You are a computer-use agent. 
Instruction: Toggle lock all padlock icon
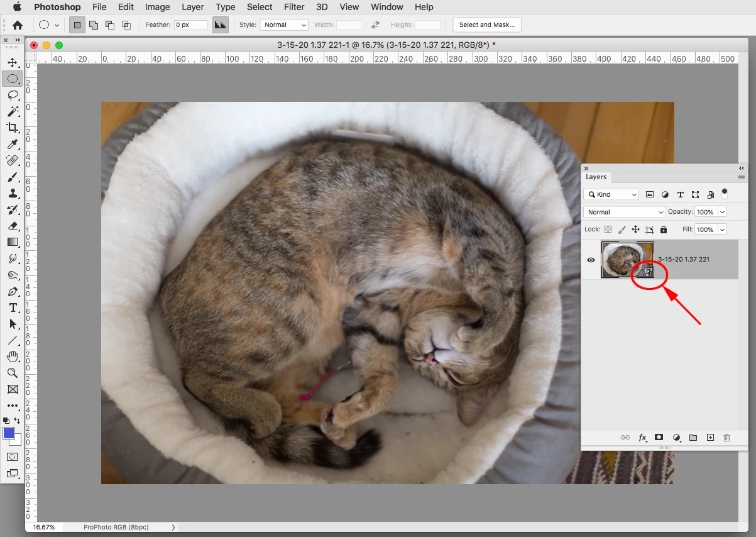tap(664, 230)
